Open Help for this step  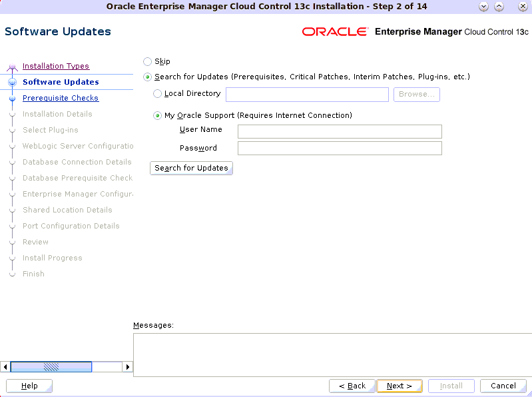point(29,386)
